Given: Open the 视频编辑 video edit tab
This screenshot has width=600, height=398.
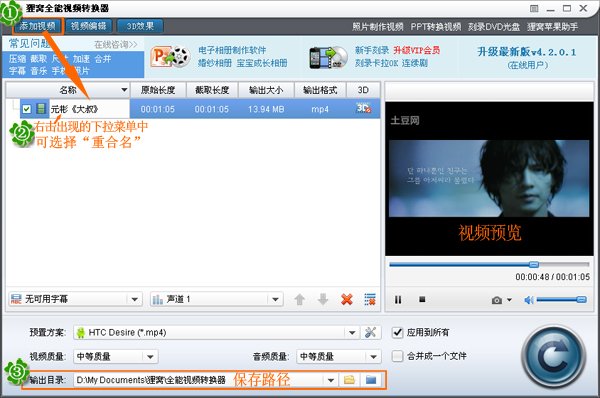Looking at the screenshot, I should click(89, 26).
